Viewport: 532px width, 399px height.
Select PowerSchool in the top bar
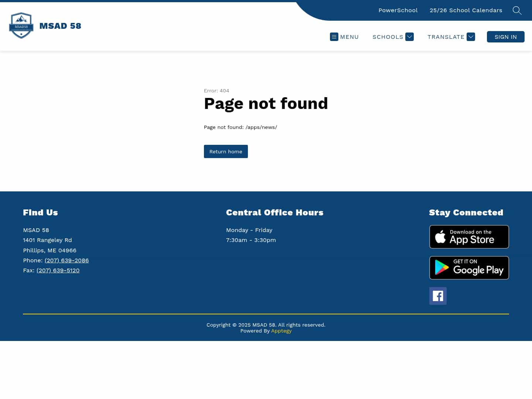coord(398,10)
